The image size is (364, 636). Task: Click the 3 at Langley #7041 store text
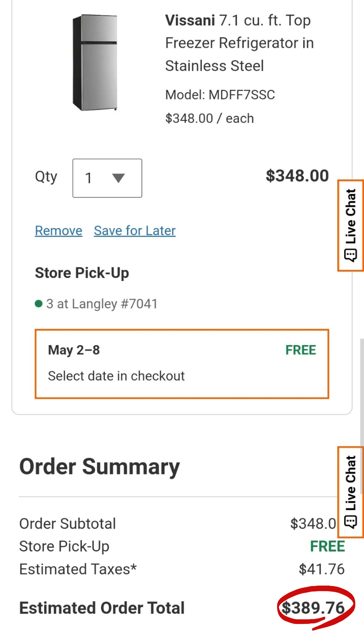tap(102, 304)
